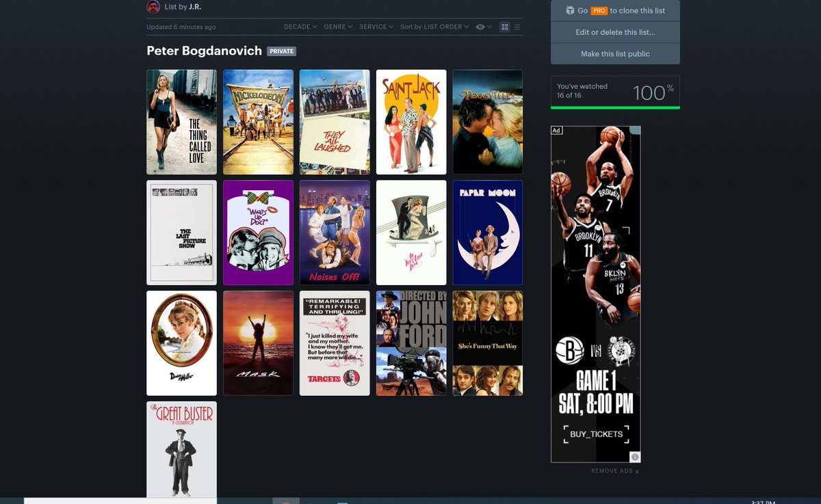Open the Targets poster
The height and width of the screenshot is (504, 821).
pos(335,343)
